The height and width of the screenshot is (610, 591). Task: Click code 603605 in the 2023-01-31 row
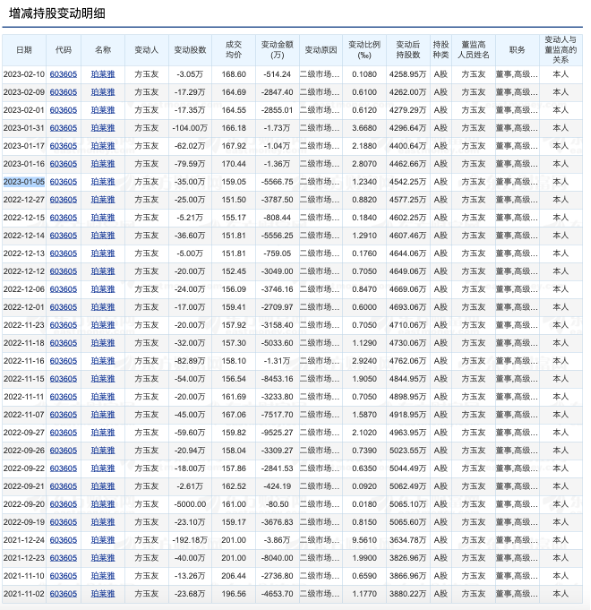[x=63, y=128]
